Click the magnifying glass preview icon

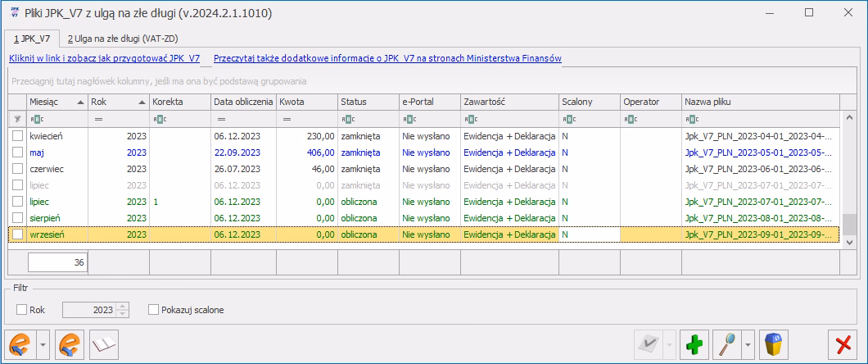point(726,345)
